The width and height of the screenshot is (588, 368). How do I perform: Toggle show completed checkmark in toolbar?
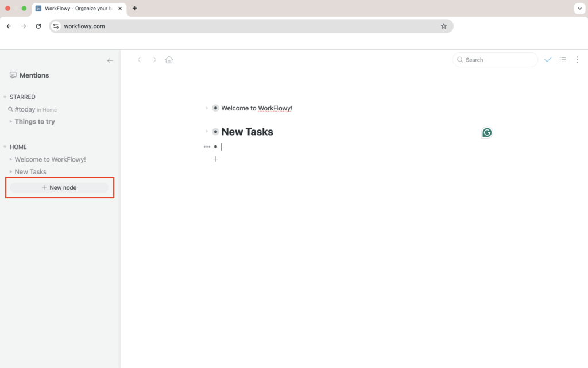[x=548, y=60]
